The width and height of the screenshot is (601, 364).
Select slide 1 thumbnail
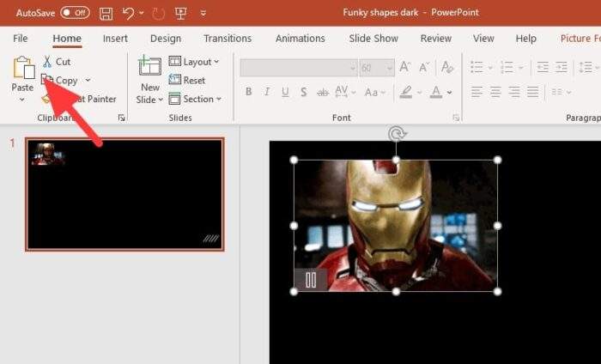125,195
